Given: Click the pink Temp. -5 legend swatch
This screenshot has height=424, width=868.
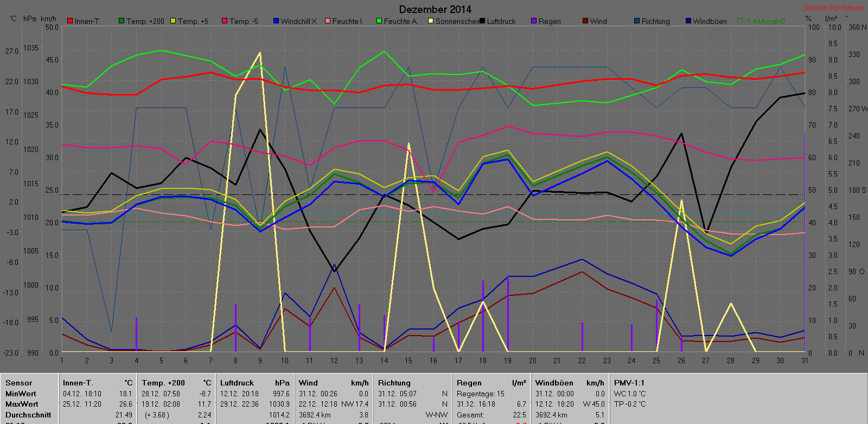Looking at the screenshot, I should point(225,21).
